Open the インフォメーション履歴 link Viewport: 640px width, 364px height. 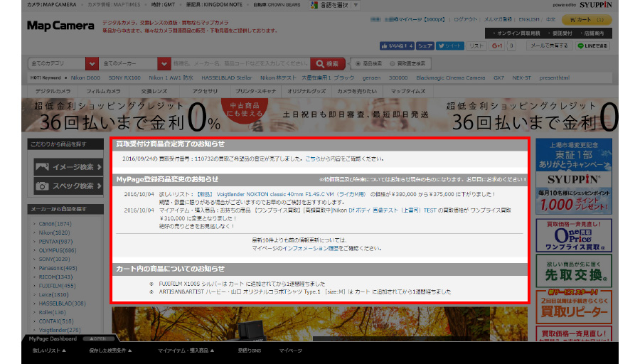pyautogui.click(x=311, y=249)
